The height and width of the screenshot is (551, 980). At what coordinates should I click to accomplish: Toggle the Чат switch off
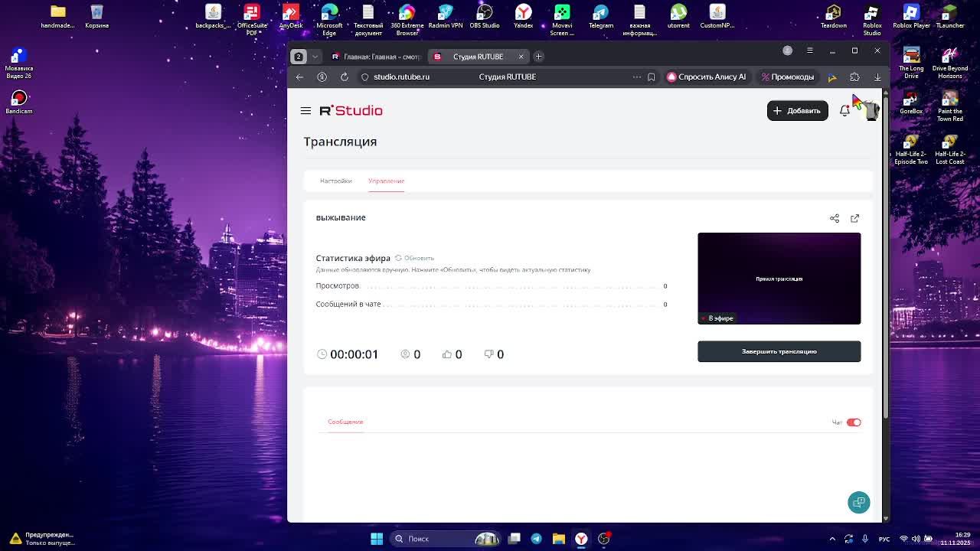click(853, 422)
